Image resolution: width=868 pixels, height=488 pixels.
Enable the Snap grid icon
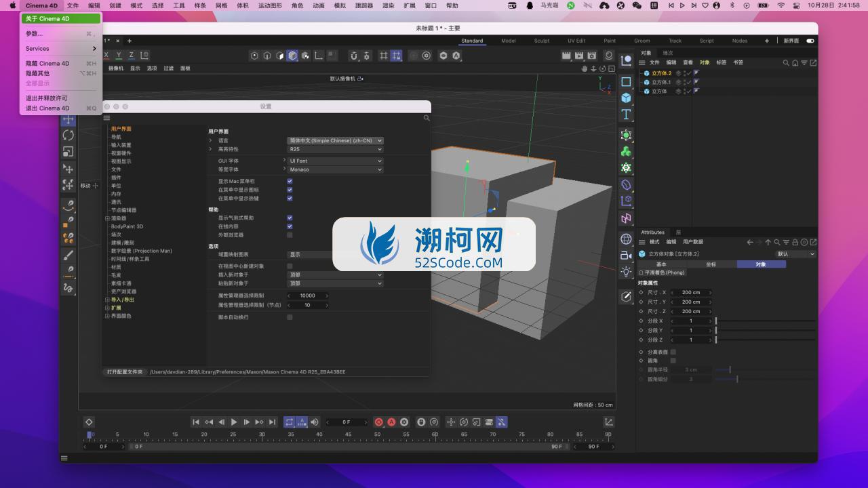(383, 56)
